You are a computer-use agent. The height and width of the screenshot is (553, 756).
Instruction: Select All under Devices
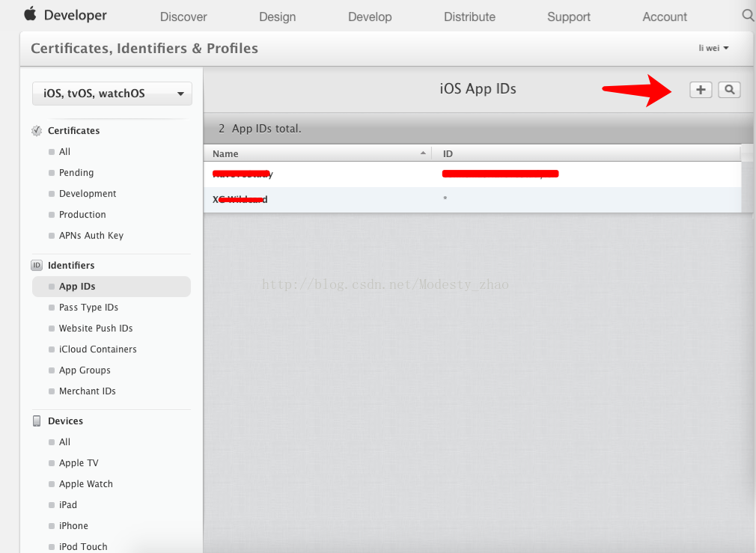click(64, 442)
